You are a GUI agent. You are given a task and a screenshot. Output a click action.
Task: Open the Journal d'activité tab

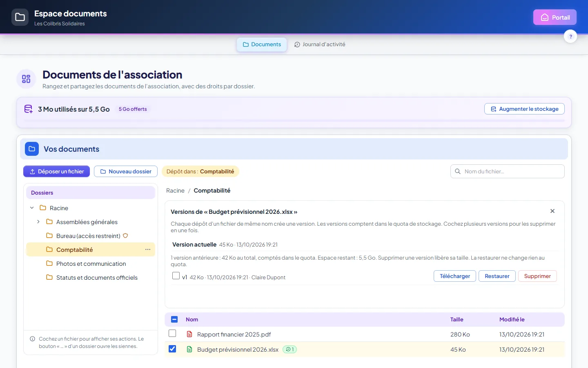(320, 44)
